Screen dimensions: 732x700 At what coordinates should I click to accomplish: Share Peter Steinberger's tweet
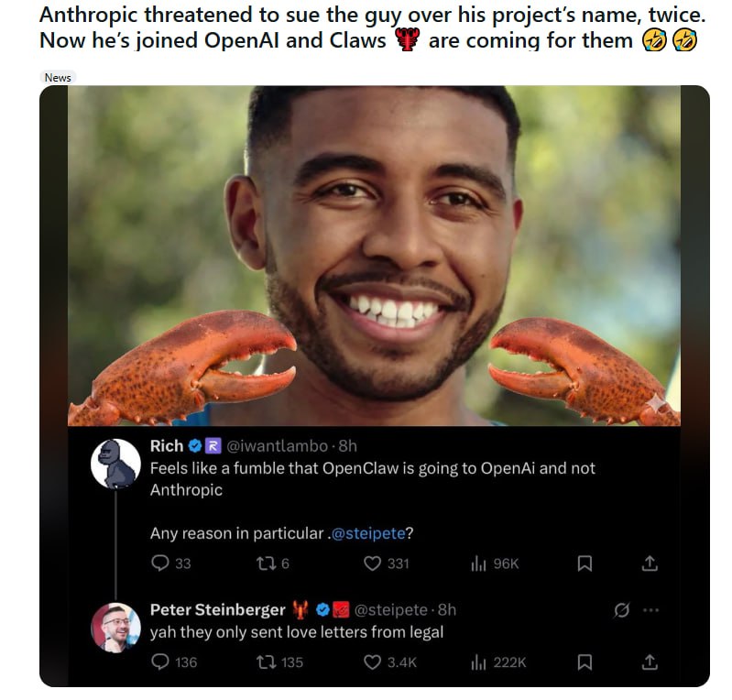tap(650, 662)
